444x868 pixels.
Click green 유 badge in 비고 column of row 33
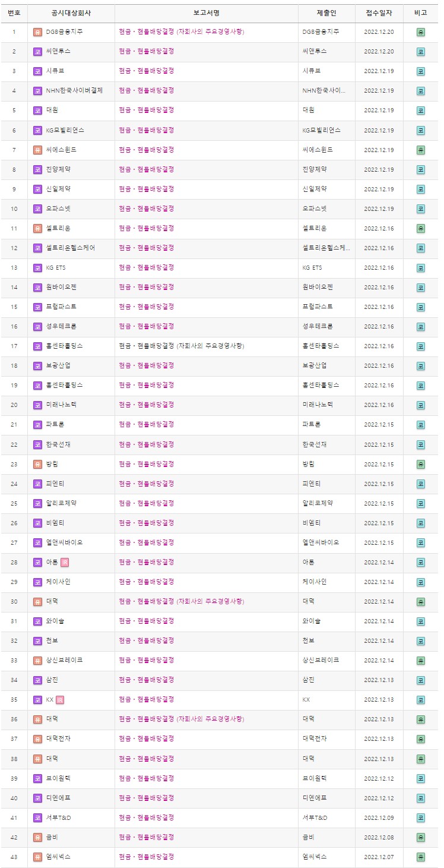coord(421,660)
